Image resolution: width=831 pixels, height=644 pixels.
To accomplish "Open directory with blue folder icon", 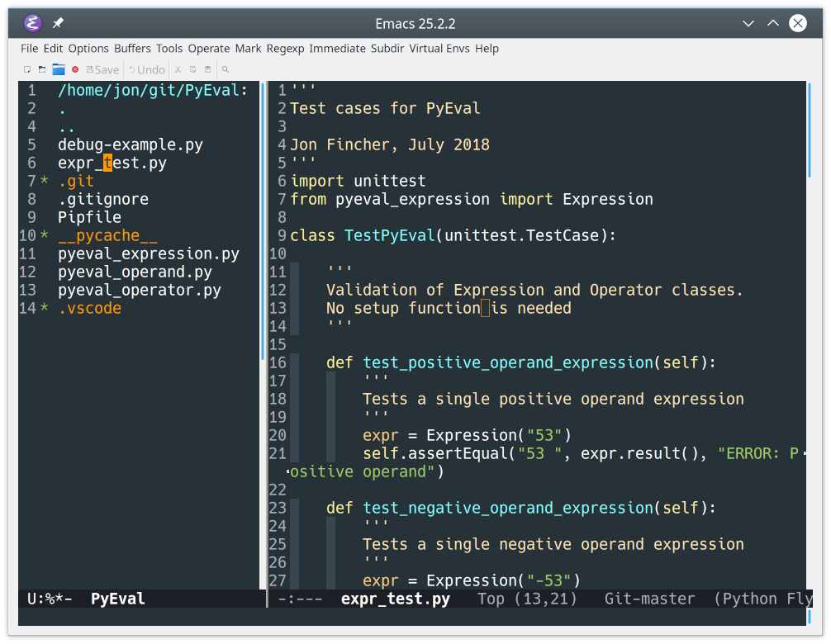I will pyautogui.click(x=58, y=70).
